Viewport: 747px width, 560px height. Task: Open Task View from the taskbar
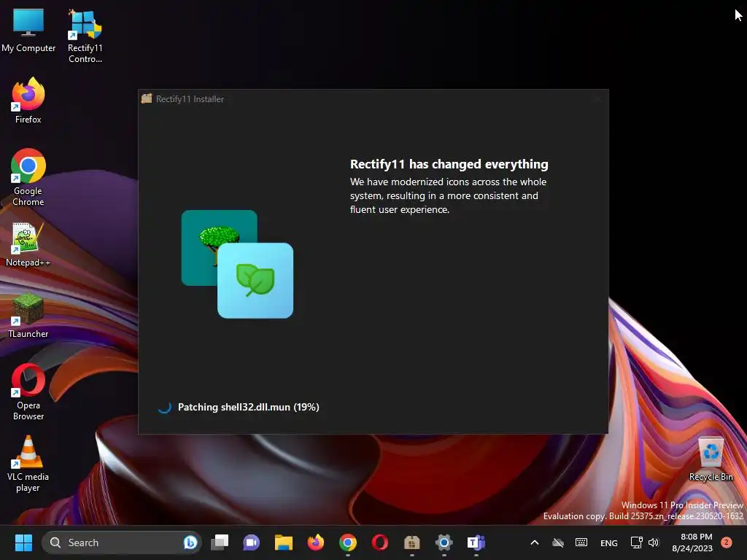[x=220, y=542]
